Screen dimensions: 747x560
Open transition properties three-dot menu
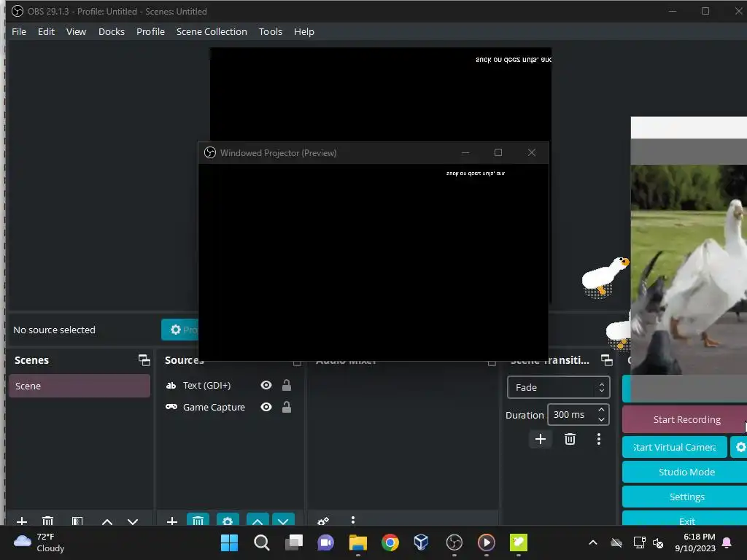pos(599,439)
